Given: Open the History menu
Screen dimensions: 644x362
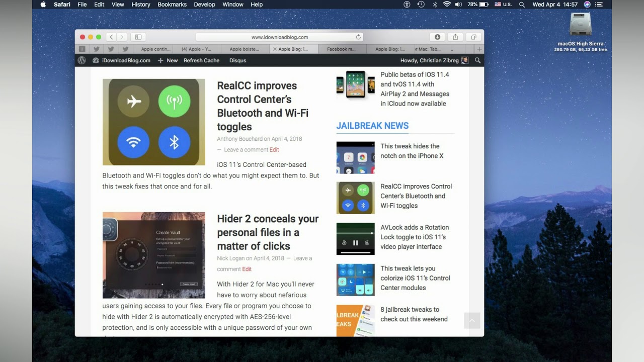Looking at the screenshot, I should pos(141,5).
